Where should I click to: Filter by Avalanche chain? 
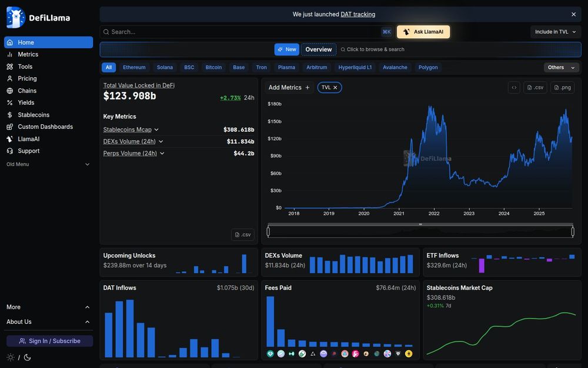(395, 68)
